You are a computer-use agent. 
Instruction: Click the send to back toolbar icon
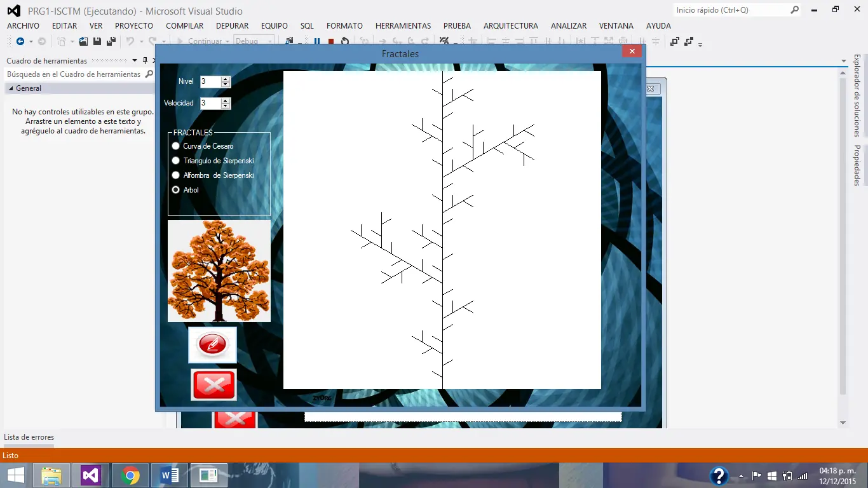point(689,41)
